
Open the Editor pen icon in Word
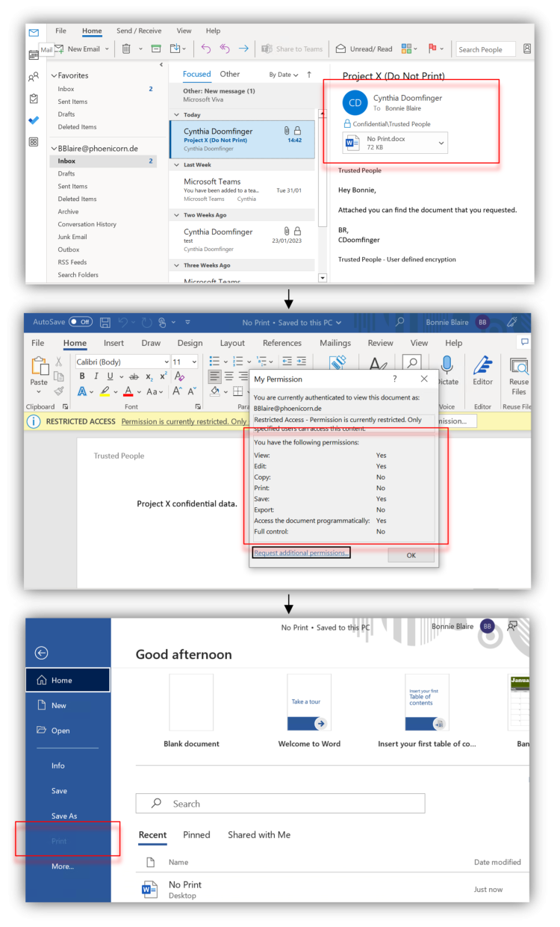[482, 371]
